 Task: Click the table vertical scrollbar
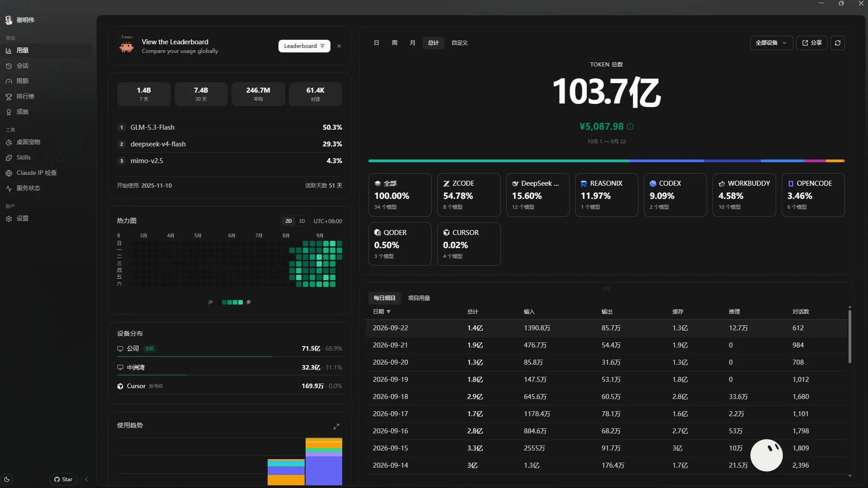point(850,336)
